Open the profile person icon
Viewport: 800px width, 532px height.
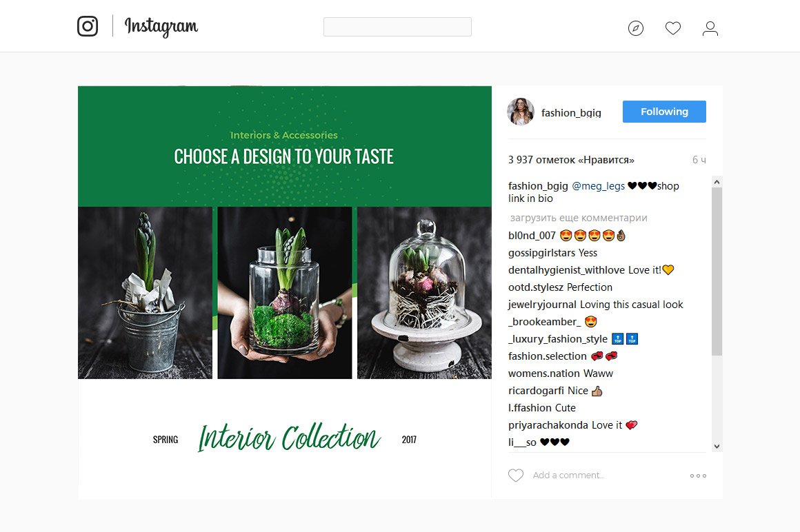click(x=710, y=28)
